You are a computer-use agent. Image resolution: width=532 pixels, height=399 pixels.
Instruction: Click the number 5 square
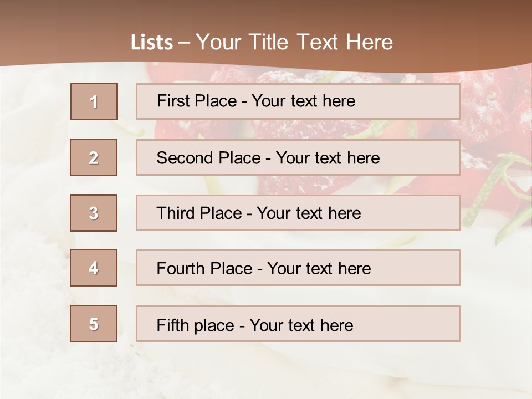(x=94, y=324)
